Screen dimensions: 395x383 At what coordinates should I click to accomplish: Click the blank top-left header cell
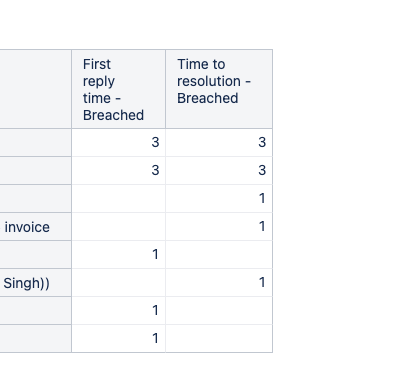[x=35, y=89]
